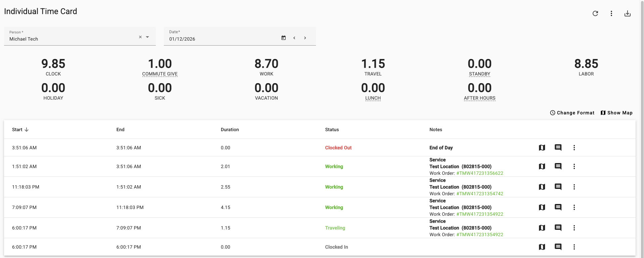644x258 pixels.
Task: Open comments for the Clocked In row
Action: pyautogui.click(x=558, y=247)
